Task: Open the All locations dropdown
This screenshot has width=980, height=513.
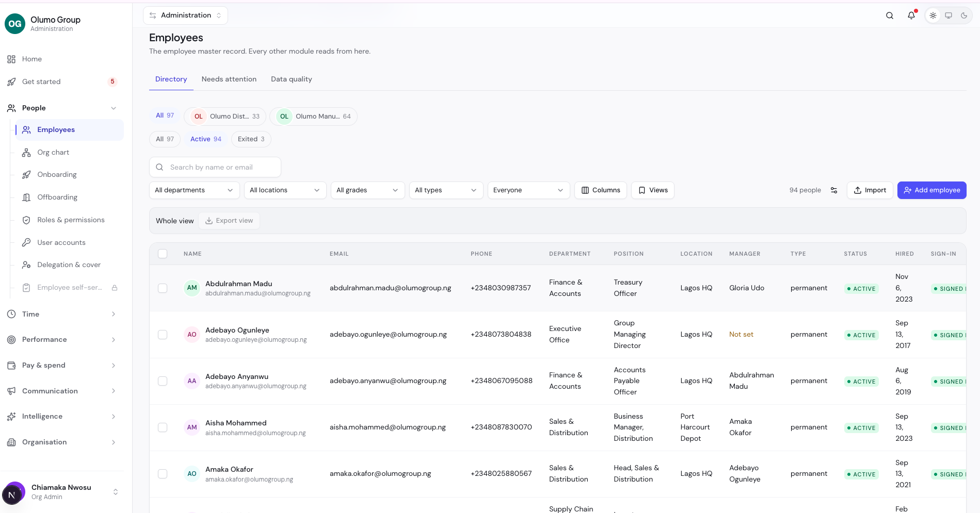Action: (x=285, y=190)
